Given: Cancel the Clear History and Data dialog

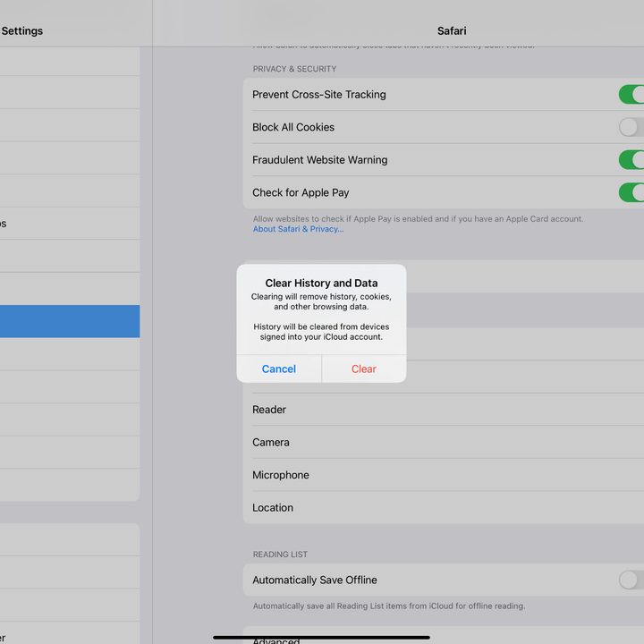Looking at the screenshot, I should point(279,369).
